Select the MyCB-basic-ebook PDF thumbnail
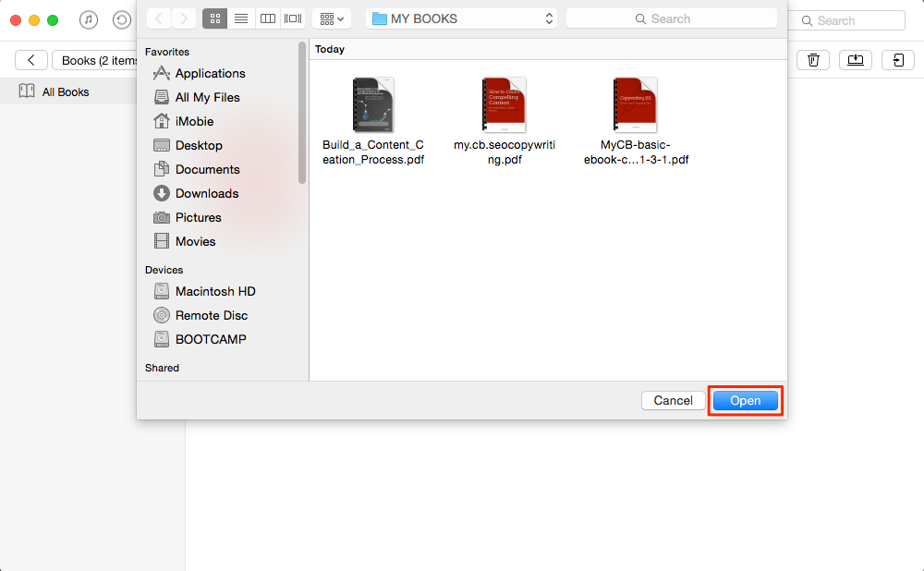This screenshot has height=571, width=924. pyautogui.click(x=636, y=104)
